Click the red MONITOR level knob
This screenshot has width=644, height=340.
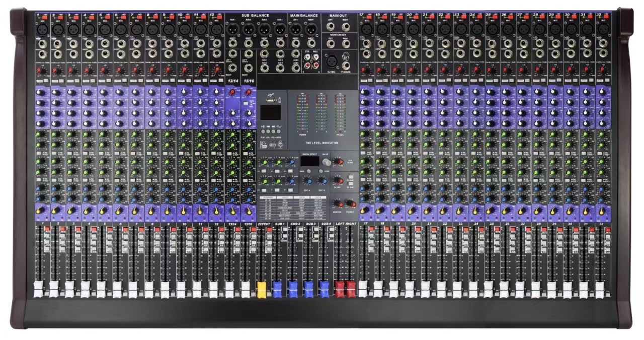click(x=339, y=203)
